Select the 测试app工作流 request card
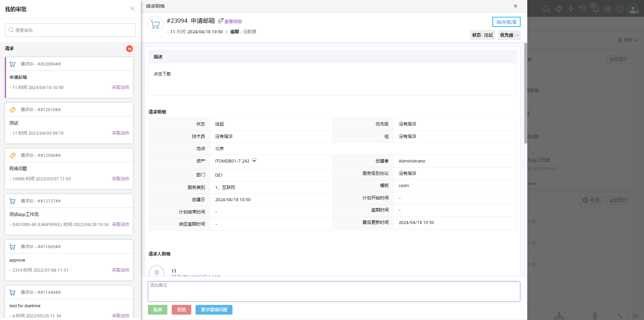This screenshot has height=320, width=644. tap(69, 214)
